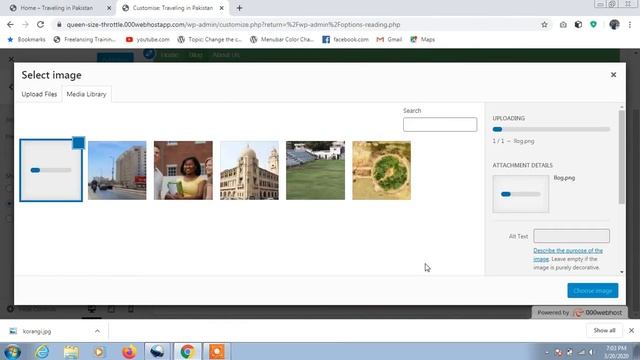Open Freelancing Training bookmark
Screen dimensions: 640x360
(x=85, y=40)
